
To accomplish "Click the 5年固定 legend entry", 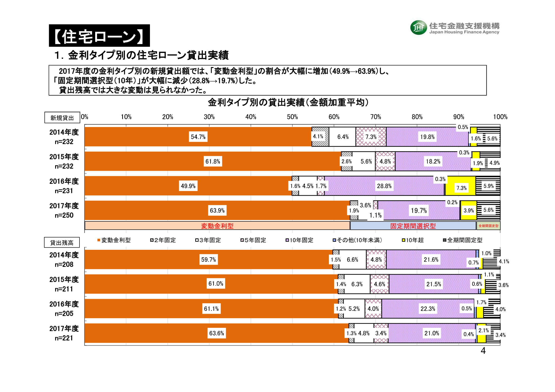I will pyautogui.click(x=253, y=240).
